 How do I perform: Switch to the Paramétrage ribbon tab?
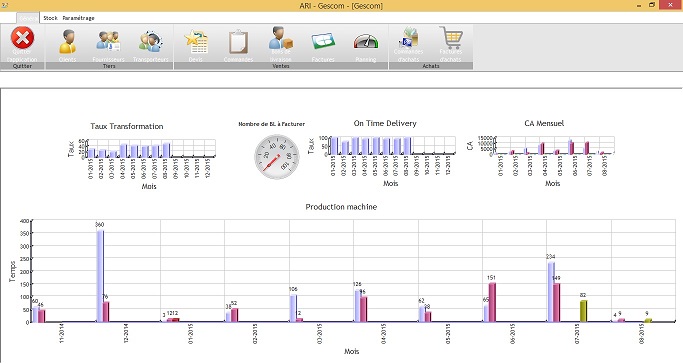coord(78,18)
